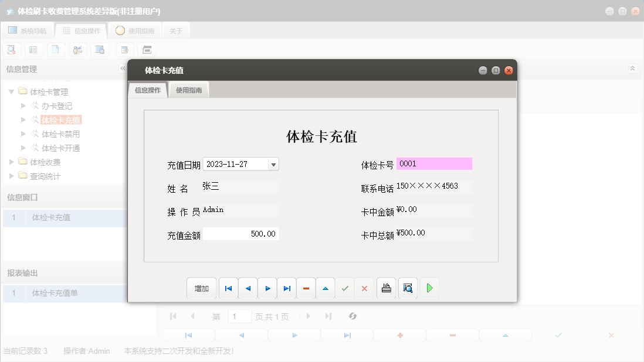The image size is (644, 362).
Task: Confirm the recharge with the green check icon
Action: click(345, 288)
